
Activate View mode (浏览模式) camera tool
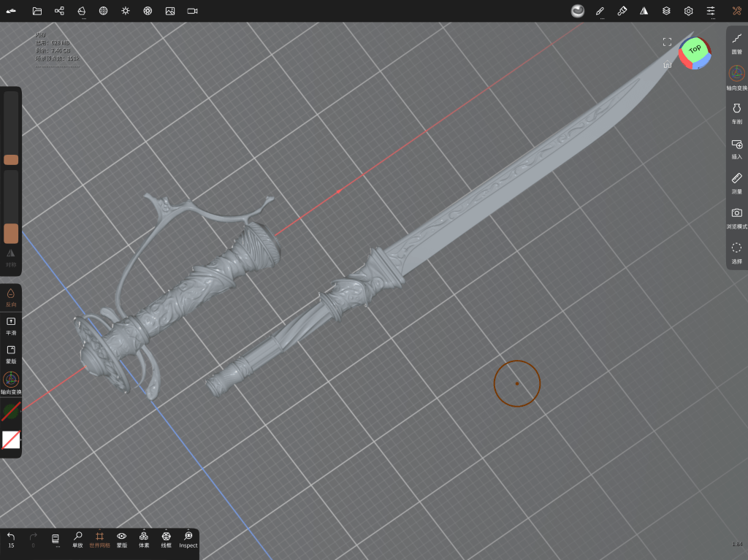[x=736, y=217]
